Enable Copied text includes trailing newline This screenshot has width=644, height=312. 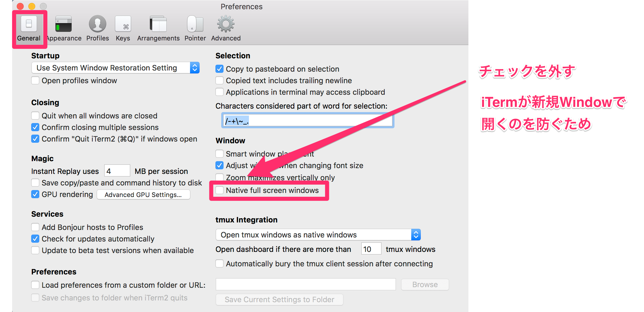pos(219,80)
